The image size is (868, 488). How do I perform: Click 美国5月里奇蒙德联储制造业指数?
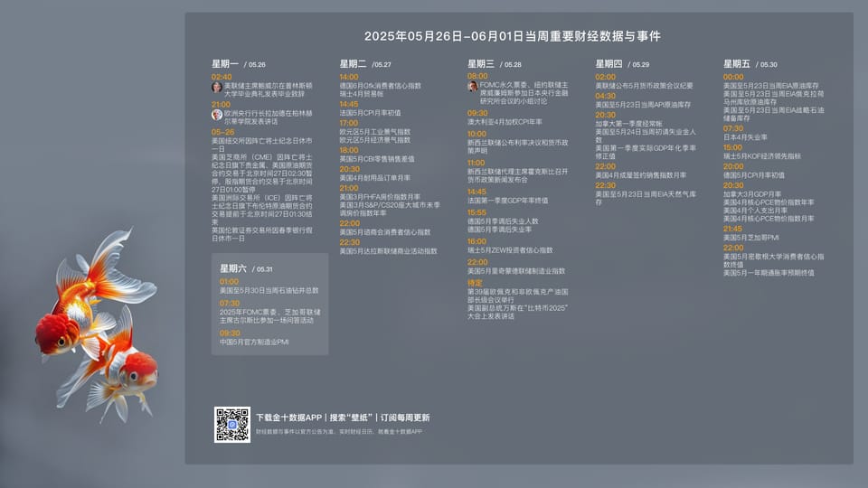tap(516, 271)
